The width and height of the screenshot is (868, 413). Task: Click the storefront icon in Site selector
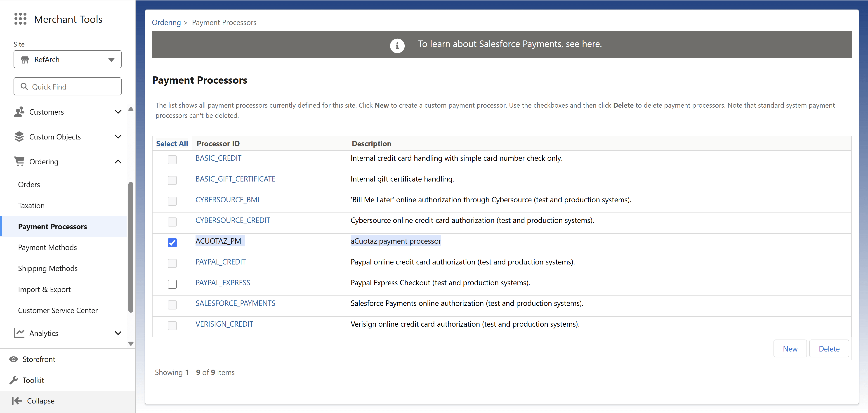pos(25,60)
